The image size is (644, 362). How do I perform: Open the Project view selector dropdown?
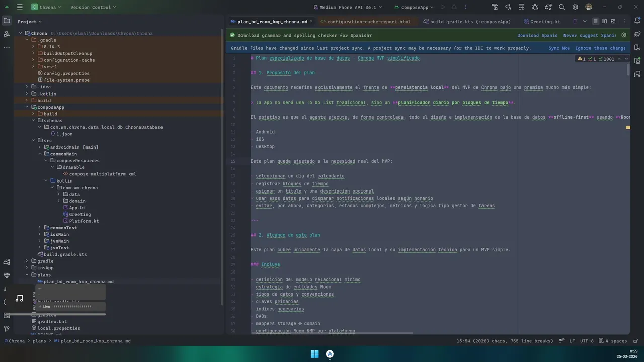30,22
